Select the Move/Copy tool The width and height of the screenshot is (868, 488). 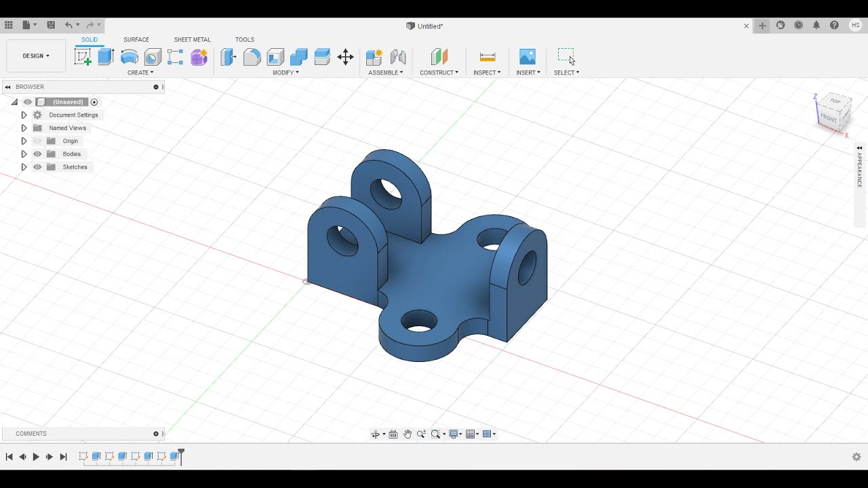click(x=346, y=57)
